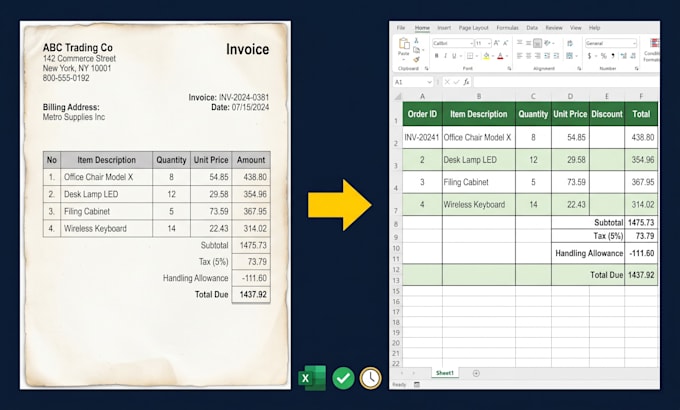Viewport: 680px width, 410px height.
Task: Open Conditional Formatting in the ribbon
Action: [653, 50]
